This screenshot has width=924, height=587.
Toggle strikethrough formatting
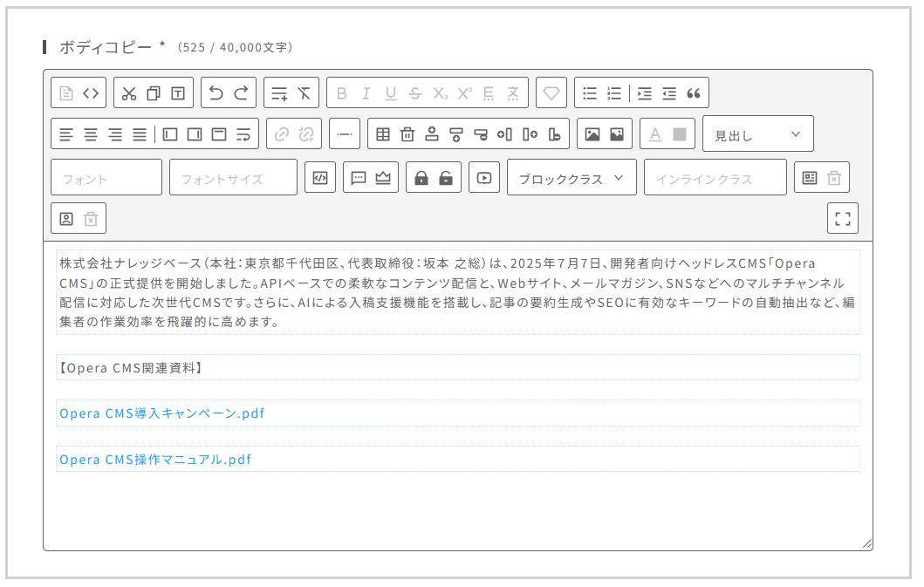[415, 93]
